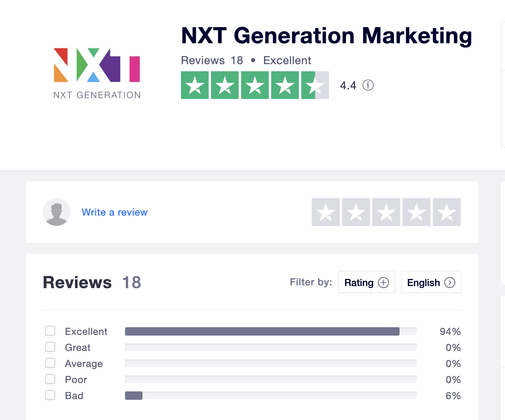
Task: Click the TrustScore info icon beside 4.4
Action: [368, 85]
